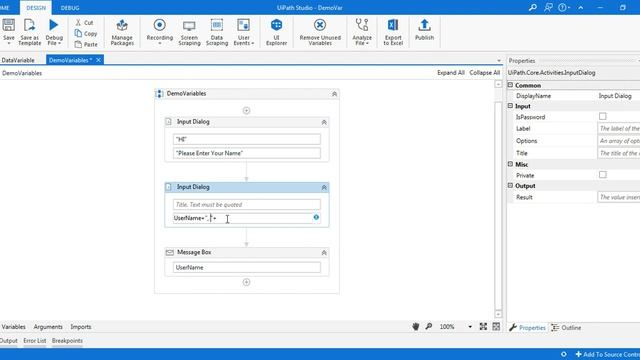Launch Data Scraping wizard
Image resolution: width=640 pixels, height=360 pixels.
tap(217, 32)
